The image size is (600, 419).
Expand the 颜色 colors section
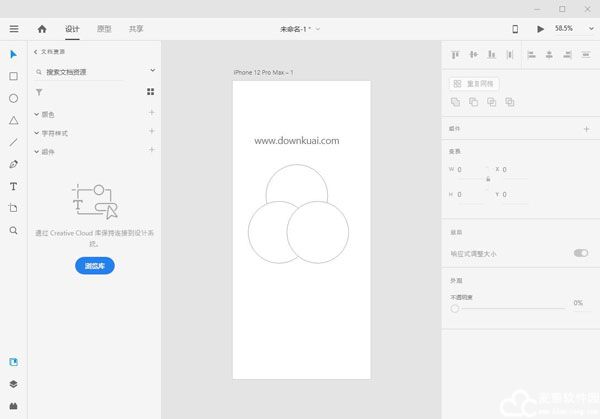pyautogui.click(x=37, y=114)
